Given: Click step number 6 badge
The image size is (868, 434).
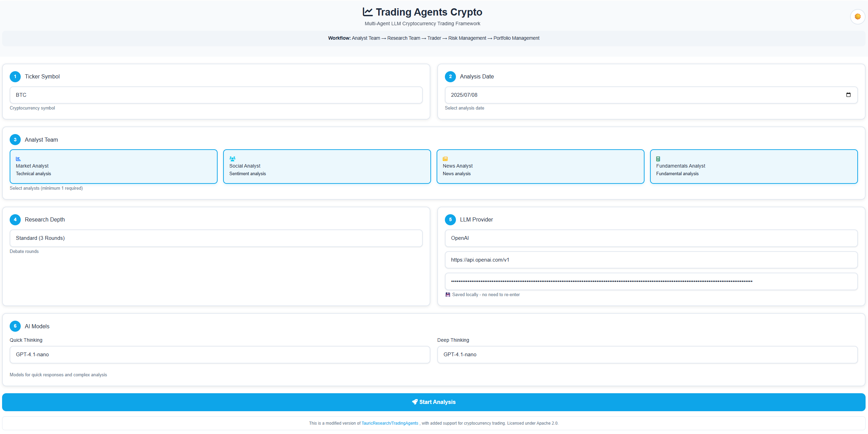Looking at the screenshot, I should (15, 326).
